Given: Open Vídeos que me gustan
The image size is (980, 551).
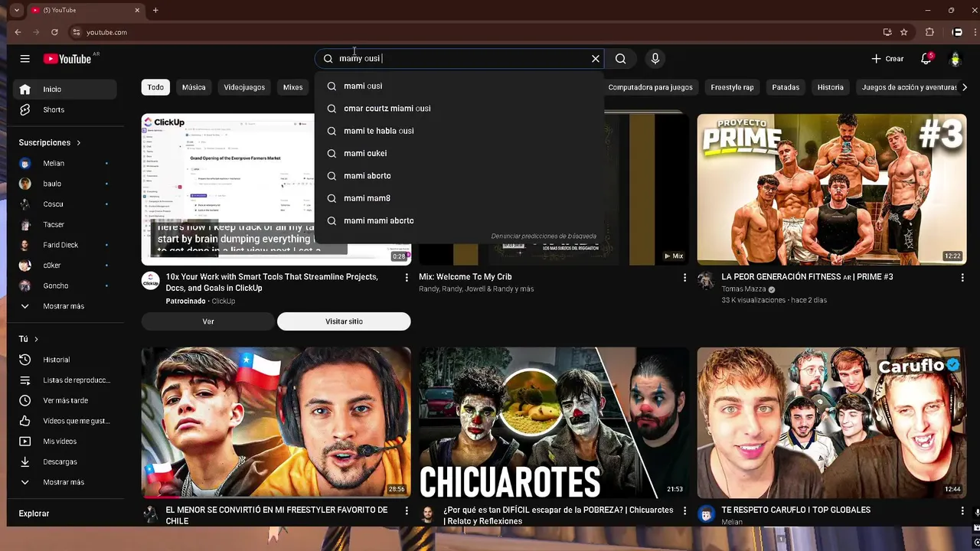Looking at the screenshot, I should tap(67, 421).
